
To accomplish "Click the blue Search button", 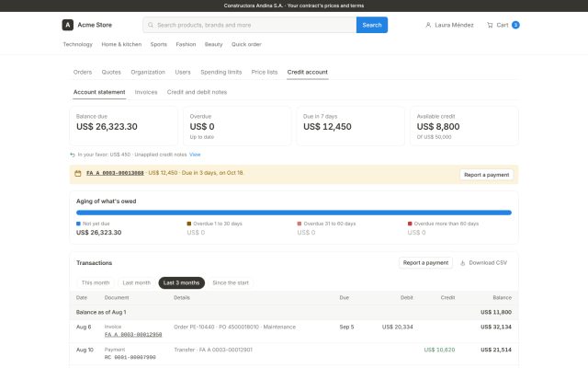I will pos(372,25).
